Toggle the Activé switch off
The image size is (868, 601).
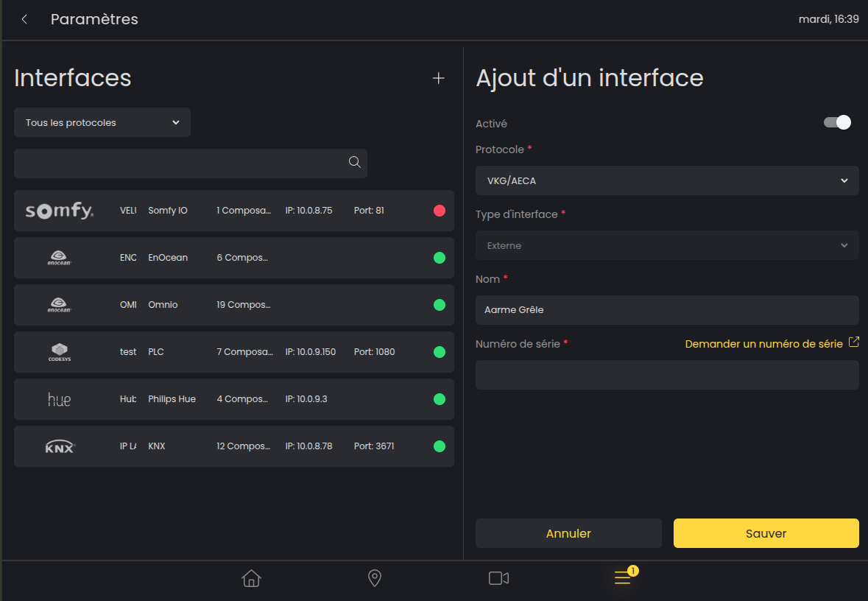pyautogui.click(x=837, y=123)
